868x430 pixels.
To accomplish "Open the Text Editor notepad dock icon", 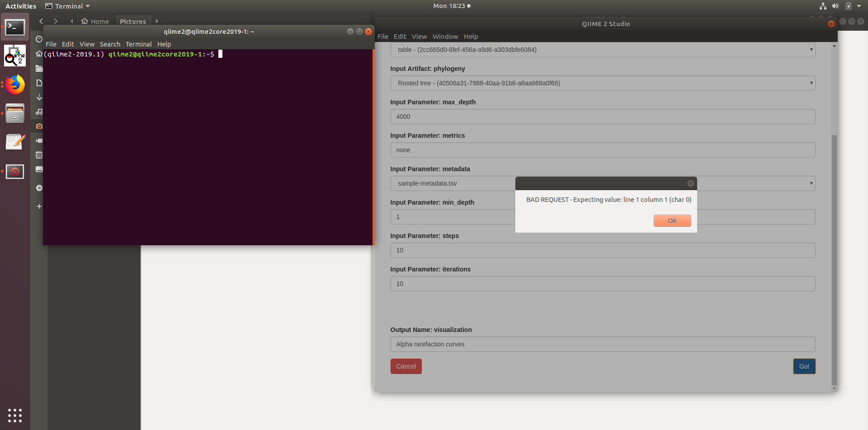I will (x=15, y=142).
